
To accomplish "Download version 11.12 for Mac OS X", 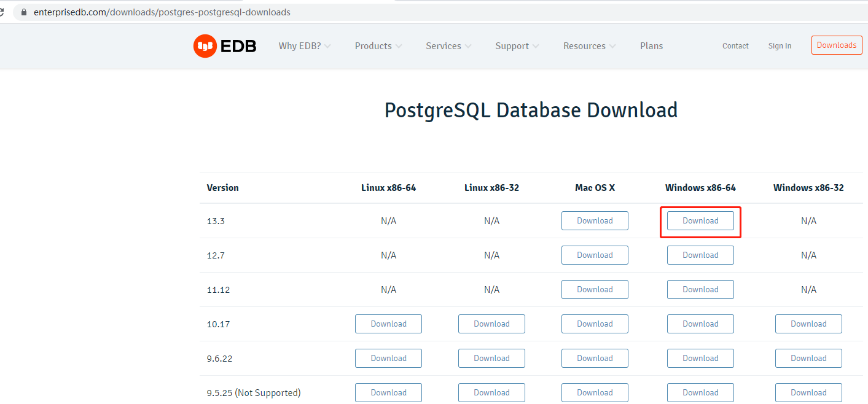I will click(x=595, y=290).
